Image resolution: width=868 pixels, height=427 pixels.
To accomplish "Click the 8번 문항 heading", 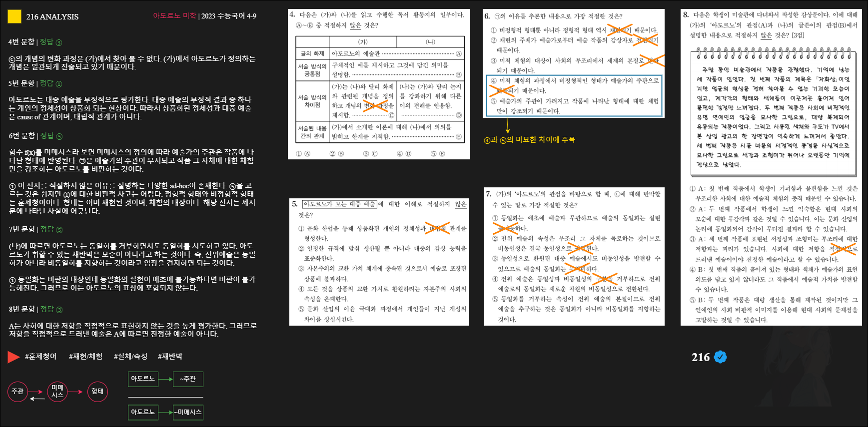I will pos(22,309).
